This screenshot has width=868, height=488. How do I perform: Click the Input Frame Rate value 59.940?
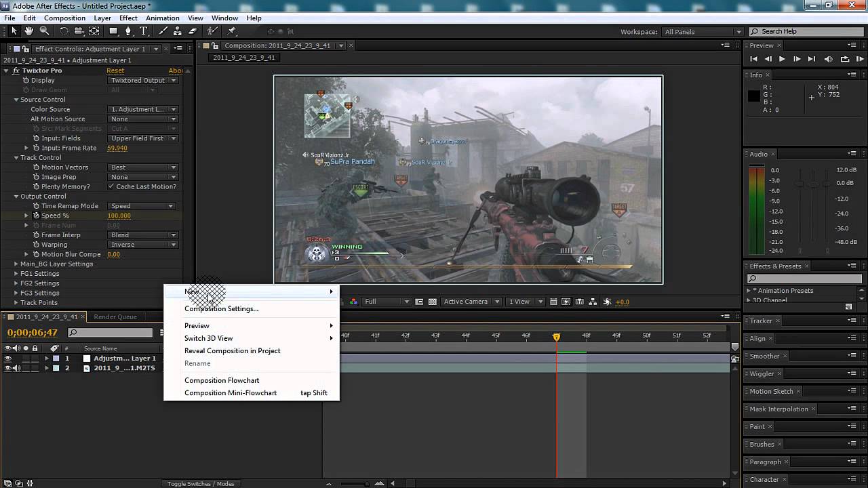(117, 148)
